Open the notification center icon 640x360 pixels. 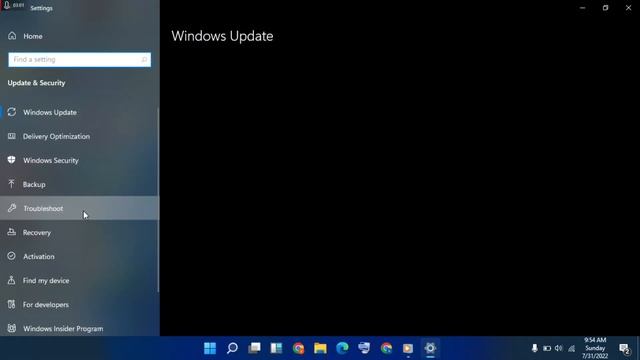[x=624, y=349]
